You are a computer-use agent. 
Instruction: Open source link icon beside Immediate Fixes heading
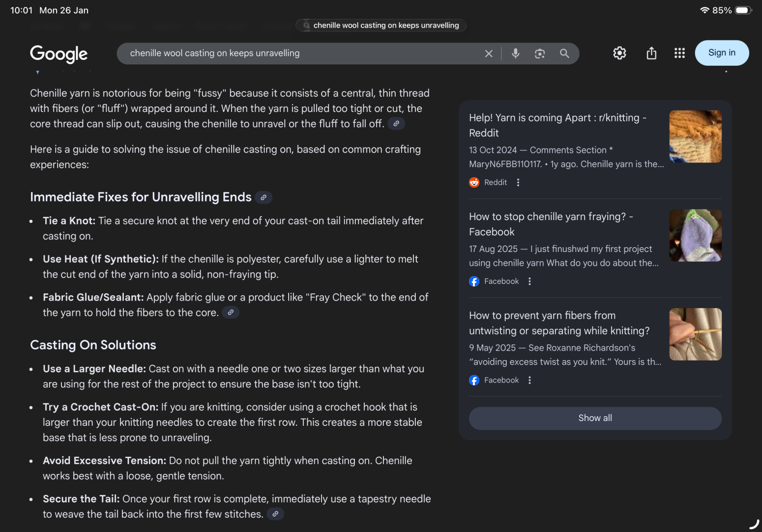click(x=263, y=197)
